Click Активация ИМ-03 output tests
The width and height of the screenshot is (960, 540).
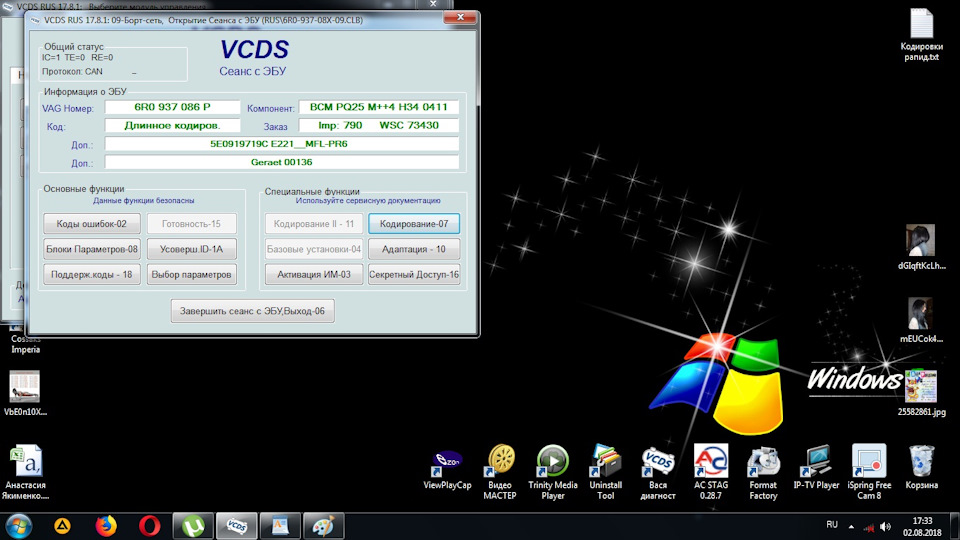314,274
